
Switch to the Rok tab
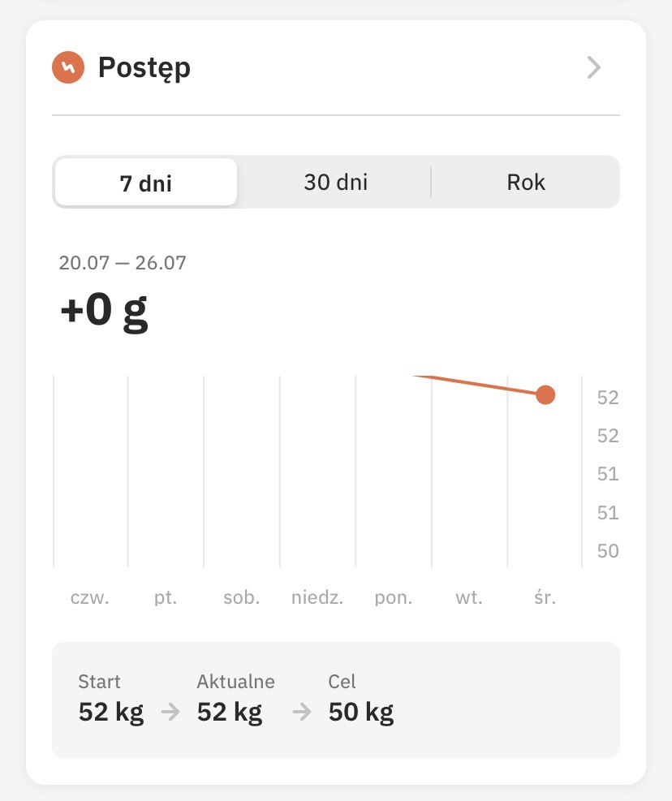526,182
